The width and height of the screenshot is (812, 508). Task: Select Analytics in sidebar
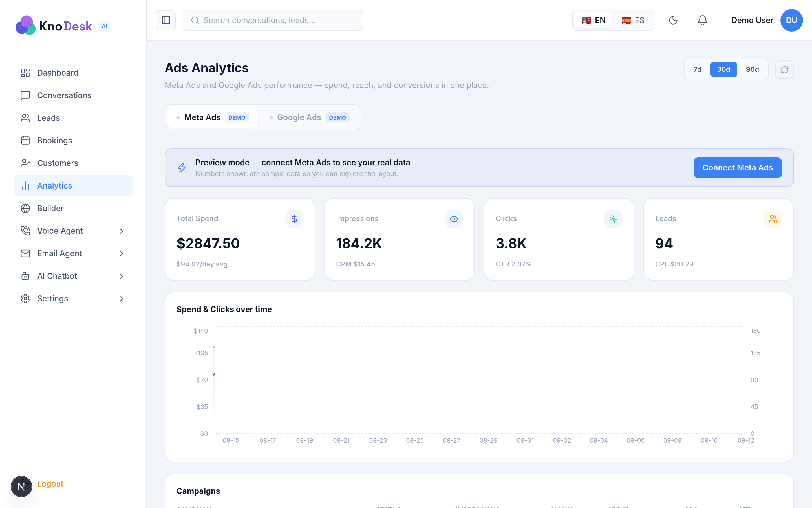[x=73, y=186]
